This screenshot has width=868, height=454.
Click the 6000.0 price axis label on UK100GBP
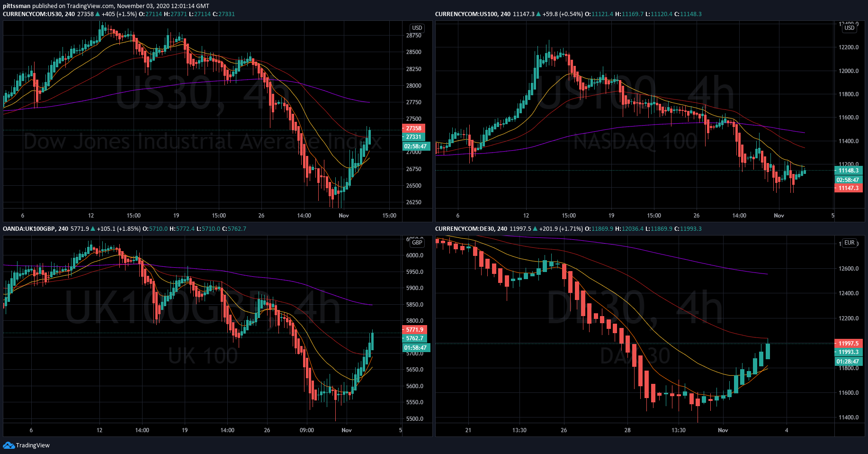pyautogui.click(x=415, y=255)
